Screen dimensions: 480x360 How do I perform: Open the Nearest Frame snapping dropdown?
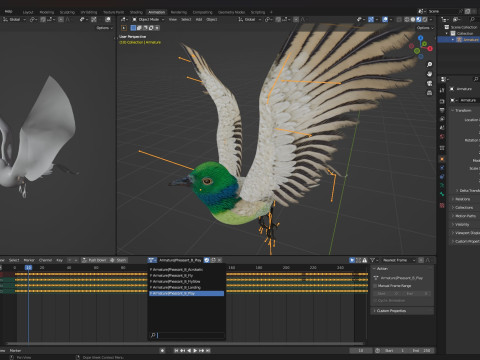(x=398, y=260)
